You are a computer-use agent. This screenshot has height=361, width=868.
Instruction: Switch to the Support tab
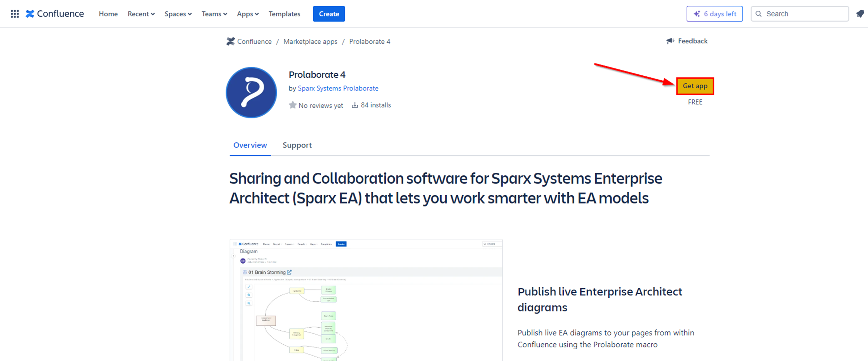click(297, 145)
